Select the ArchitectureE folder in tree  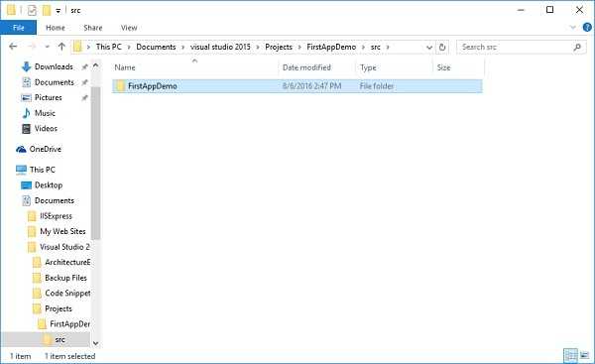[67, 263]
